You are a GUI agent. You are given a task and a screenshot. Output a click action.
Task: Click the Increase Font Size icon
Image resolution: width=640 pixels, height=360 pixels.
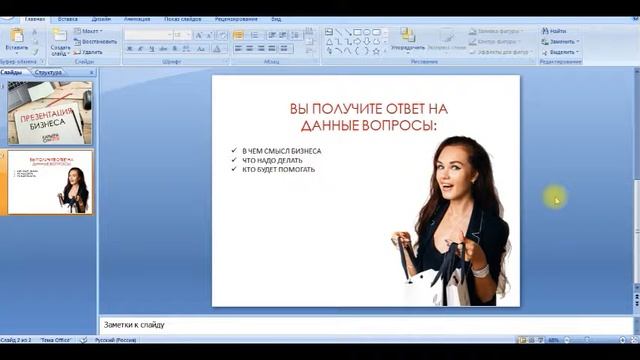coord(198,36)
